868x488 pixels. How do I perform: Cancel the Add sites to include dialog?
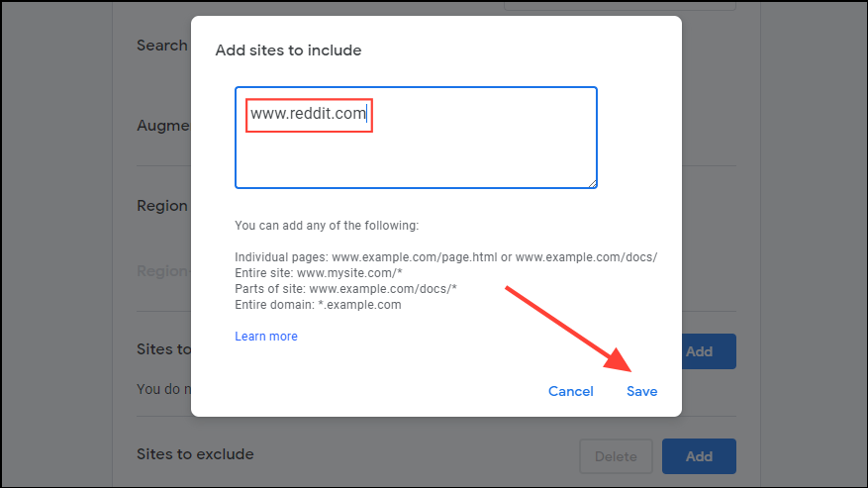tap(570, 391)
